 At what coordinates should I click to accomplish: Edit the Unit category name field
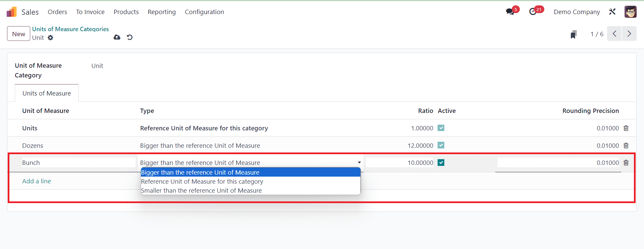[97, 66]
